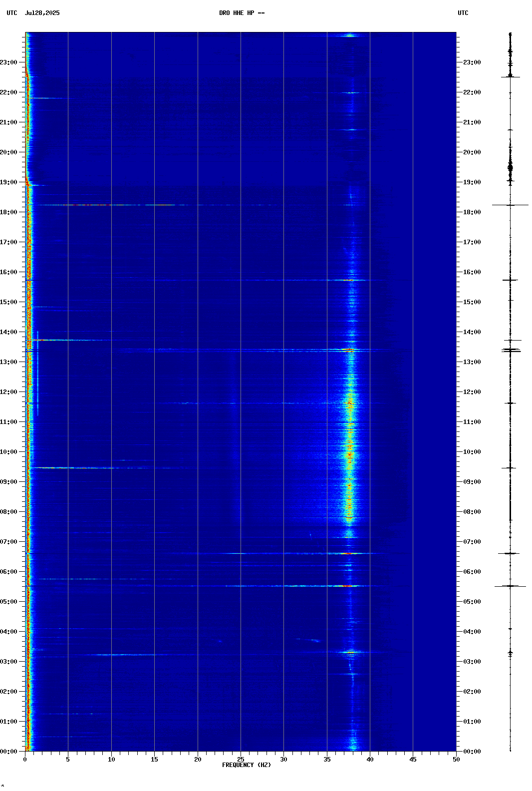The width and height of the screenshot is (532, 791).
Task: Click 21:00 on the right time axis
Action: click(472, 122)
